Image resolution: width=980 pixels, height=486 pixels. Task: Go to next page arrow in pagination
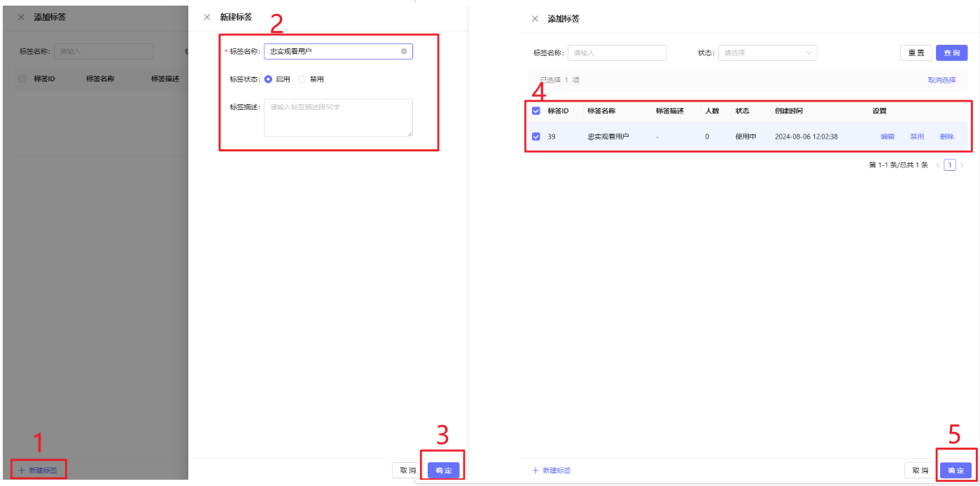click(962, 165)
